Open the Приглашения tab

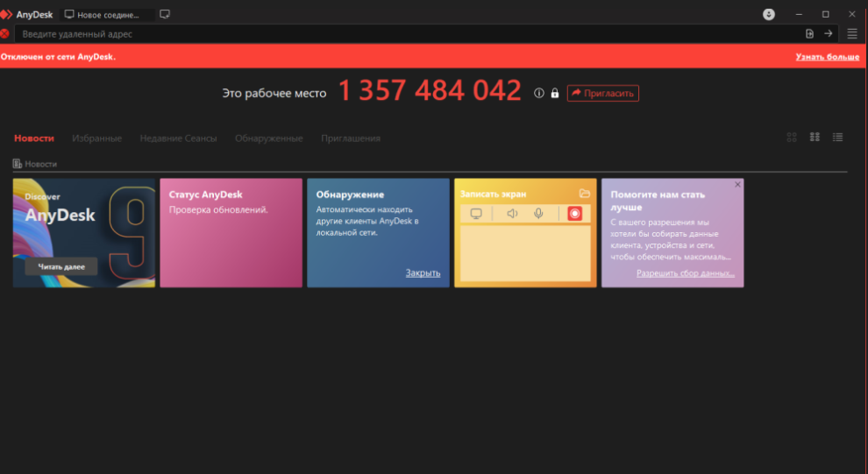tap(351, 138)
